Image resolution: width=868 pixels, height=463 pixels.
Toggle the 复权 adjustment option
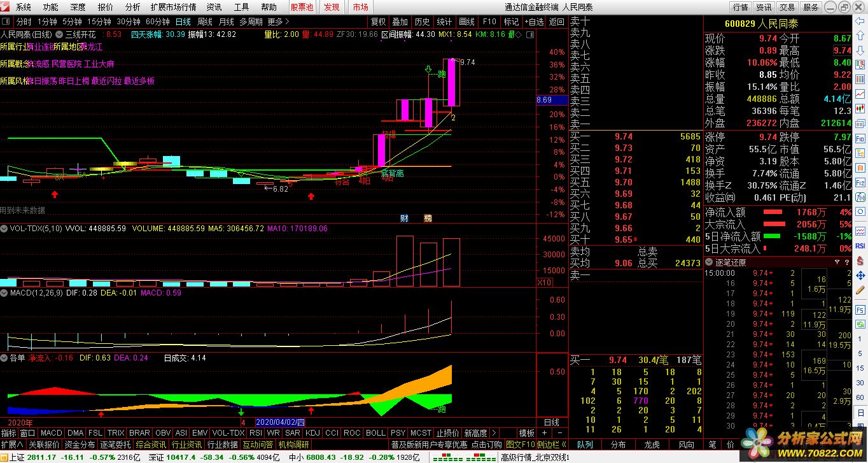378,22
